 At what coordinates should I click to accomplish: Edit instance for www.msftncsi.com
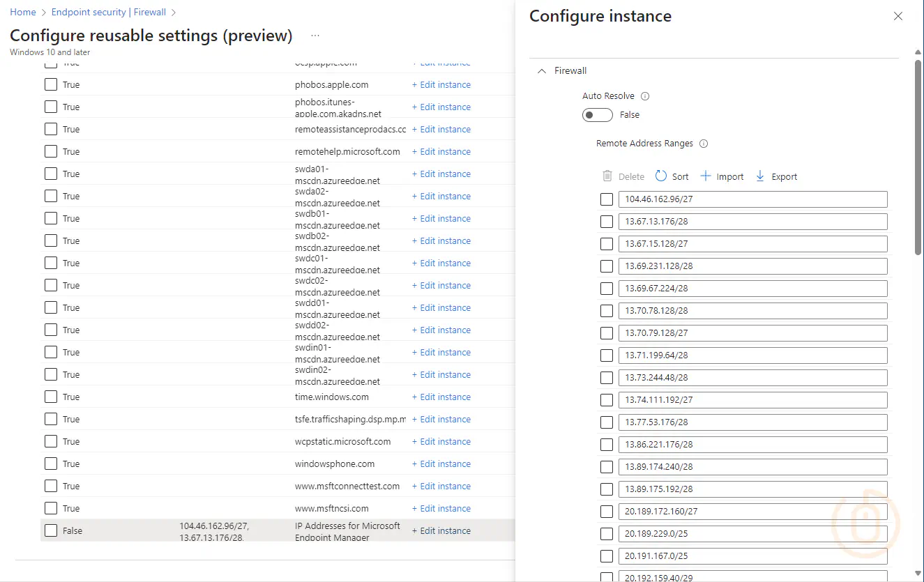441,508
